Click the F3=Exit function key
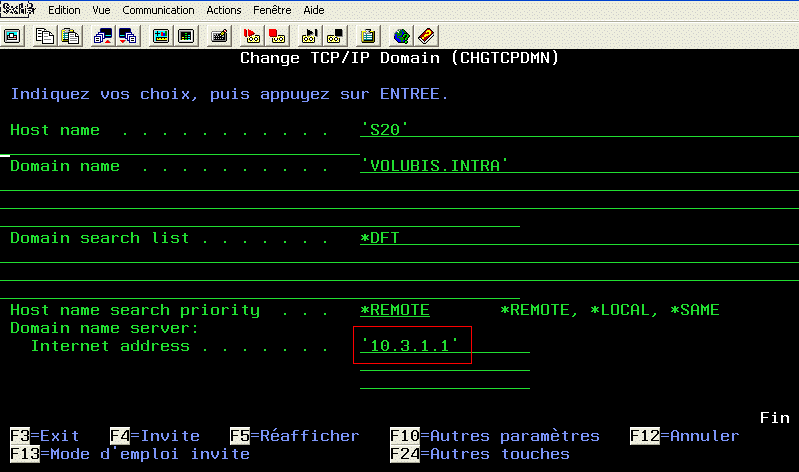Viewport: 799px width, 472px height. tap(45, 436)
